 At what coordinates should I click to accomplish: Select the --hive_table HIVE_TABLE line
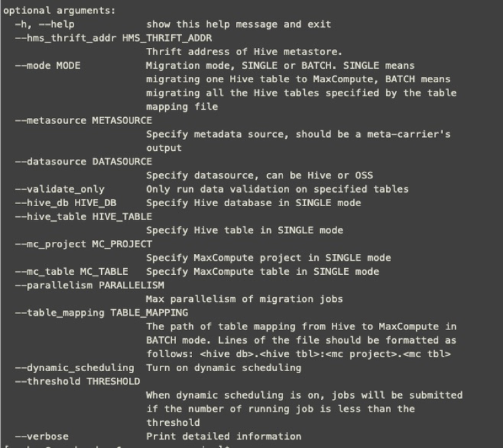click(x=84, y=217)
